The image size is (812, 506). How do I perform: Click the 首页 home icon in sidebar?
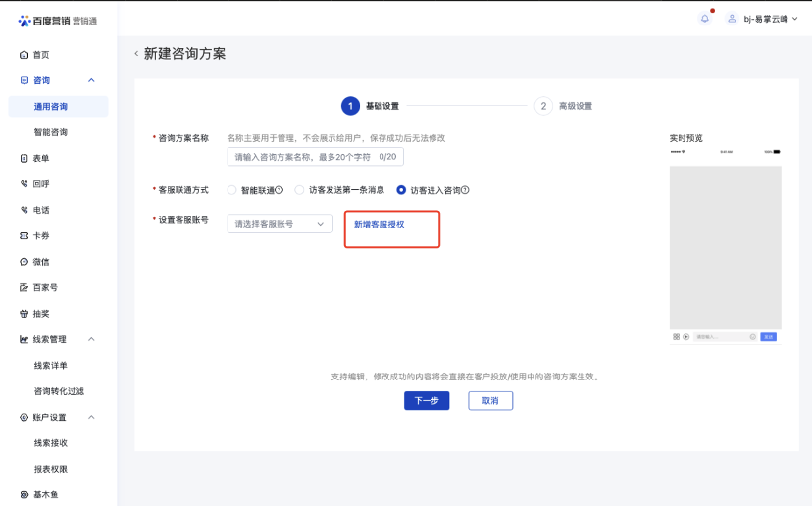coord(25,55)
